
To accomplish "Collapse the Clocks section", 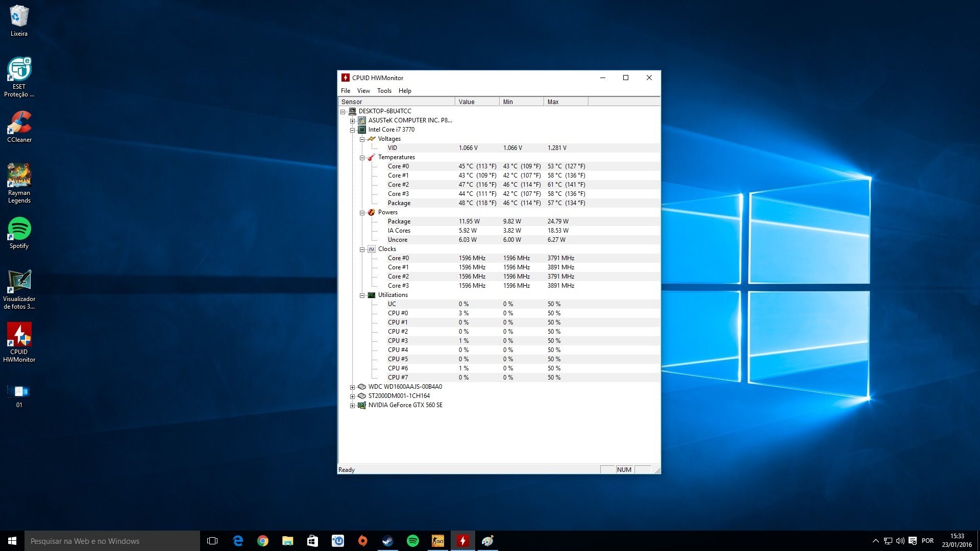I will (x=362, y=249).
